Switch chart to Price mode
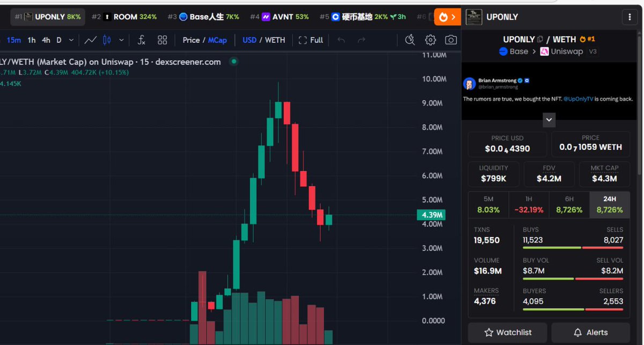 [x=191, y=40]
